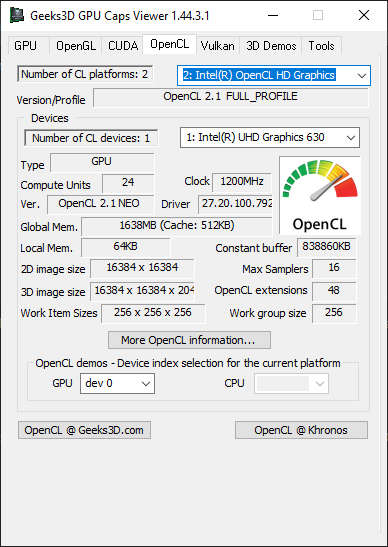The image size is (388, 547).
Task: Click the OpenCL @ Khronos button
Action: [x=301, y=430]
